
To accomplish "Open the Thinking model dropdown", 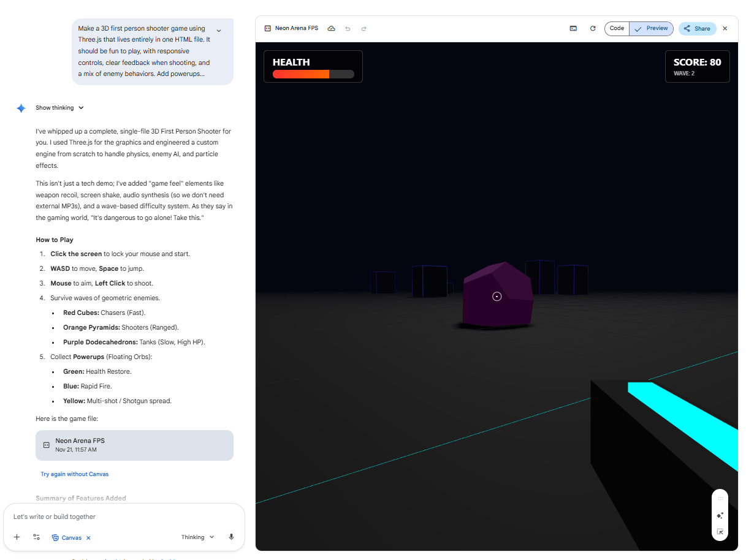I will [197, 537].
